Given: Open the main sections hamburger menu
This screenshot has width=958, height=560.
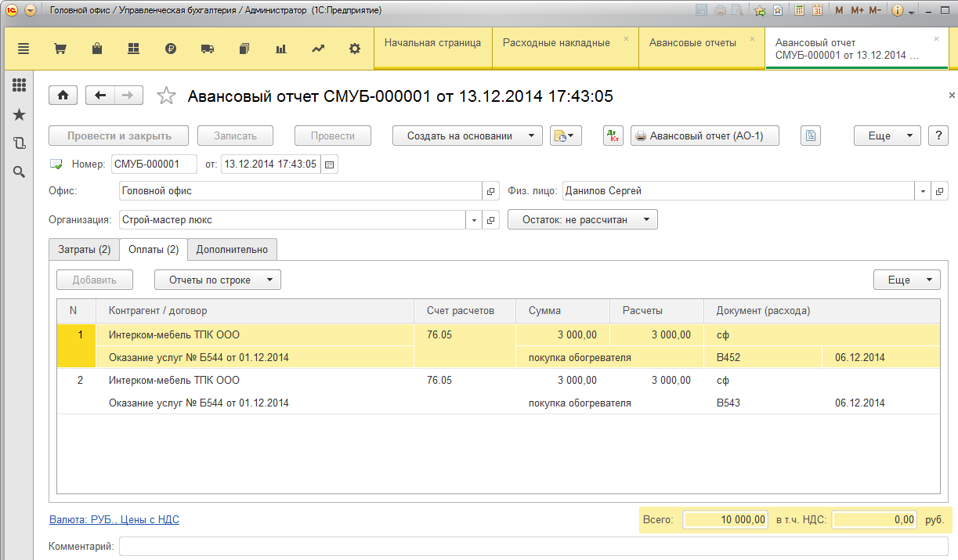Looking at the screenshot, I should tap(23, 49).
